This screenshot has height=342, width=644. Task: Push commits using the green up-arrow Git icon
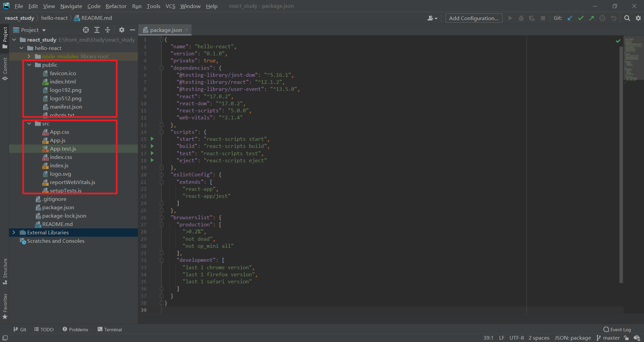(x=592, y=18)
